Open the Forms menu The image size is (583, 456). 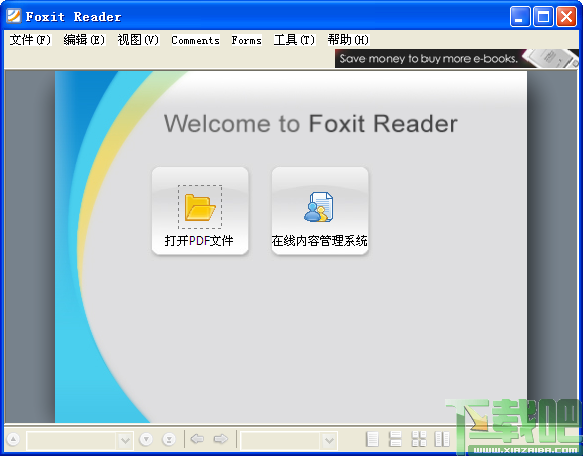coord(247,40)
